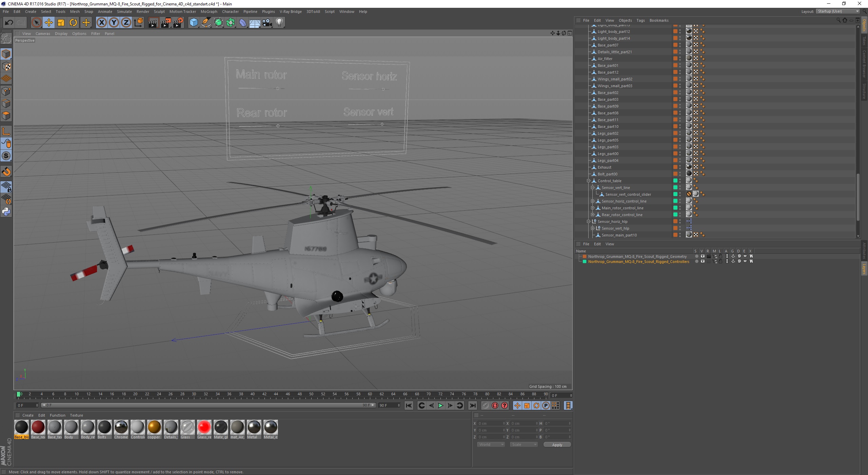Add a camera object
868x475 pixels.
point(267,23)
